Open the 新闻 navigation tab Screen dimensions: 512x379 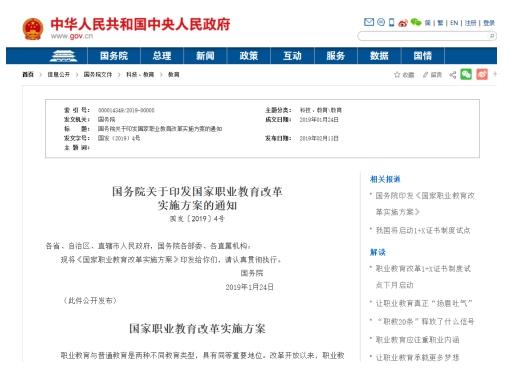click(x=205, y=56)
